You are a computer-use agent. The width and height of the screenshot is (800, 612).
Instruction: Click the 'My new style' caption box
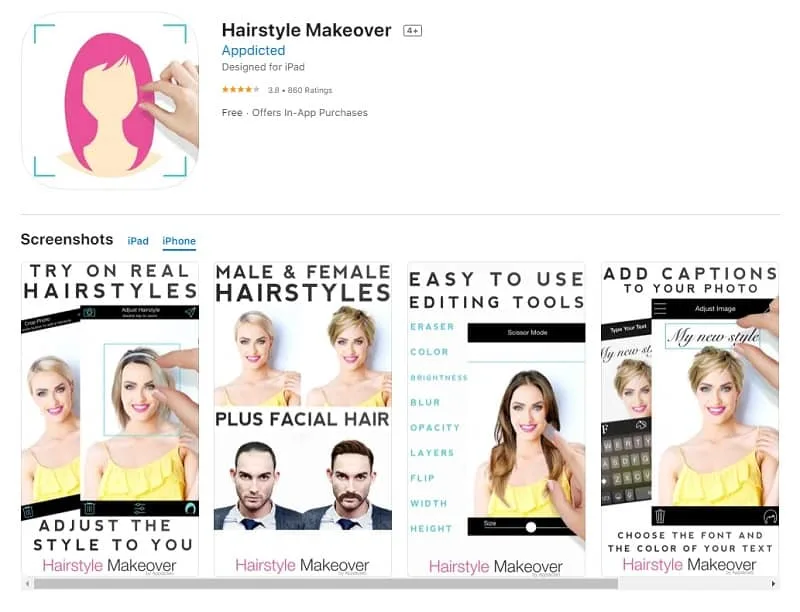[713, 336]
